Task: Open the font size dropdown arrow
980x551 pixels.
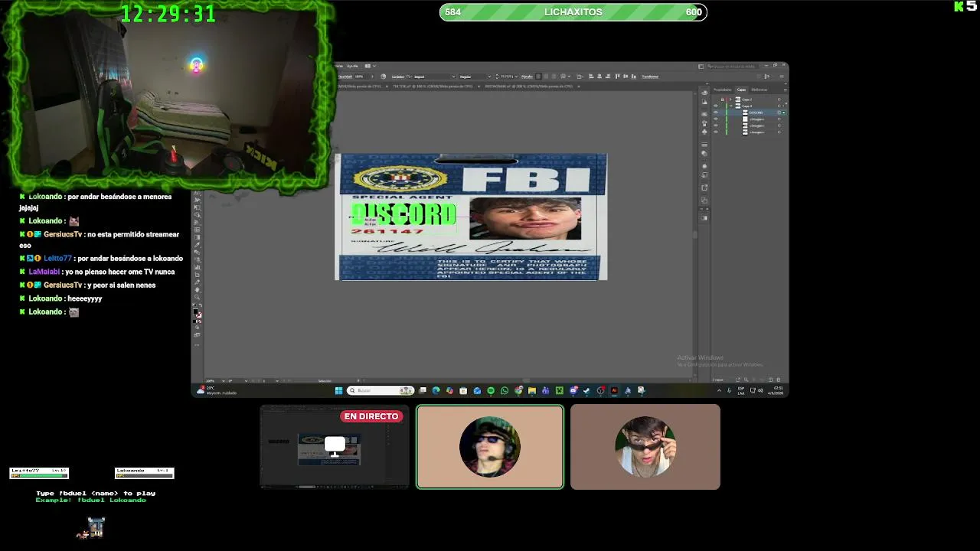Action: (517, 77)
